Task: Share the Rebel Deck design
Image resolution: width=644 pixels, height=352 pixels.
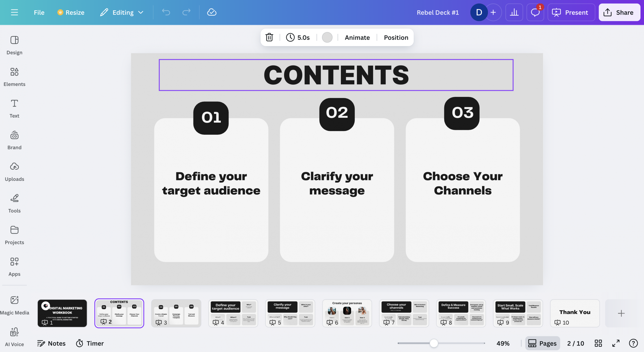Action: tap(619, 12)
